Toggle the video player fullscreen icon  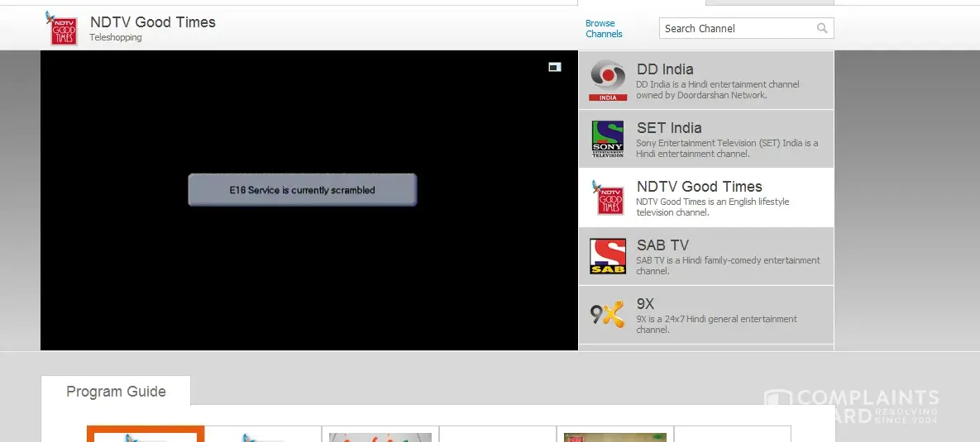click(x=555, y=67)
